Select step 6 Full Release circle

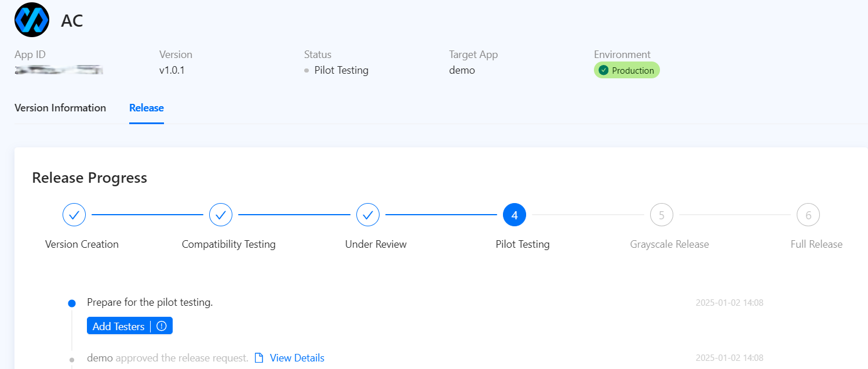coord(808,215)
